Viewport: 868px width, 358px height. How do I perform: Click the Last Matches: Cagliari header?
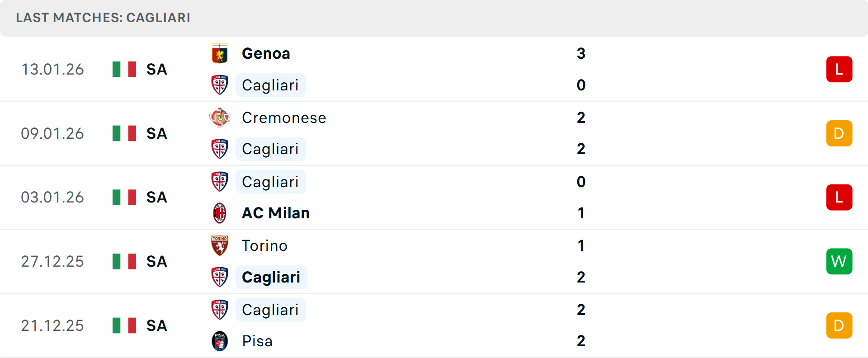click(103, 18)
